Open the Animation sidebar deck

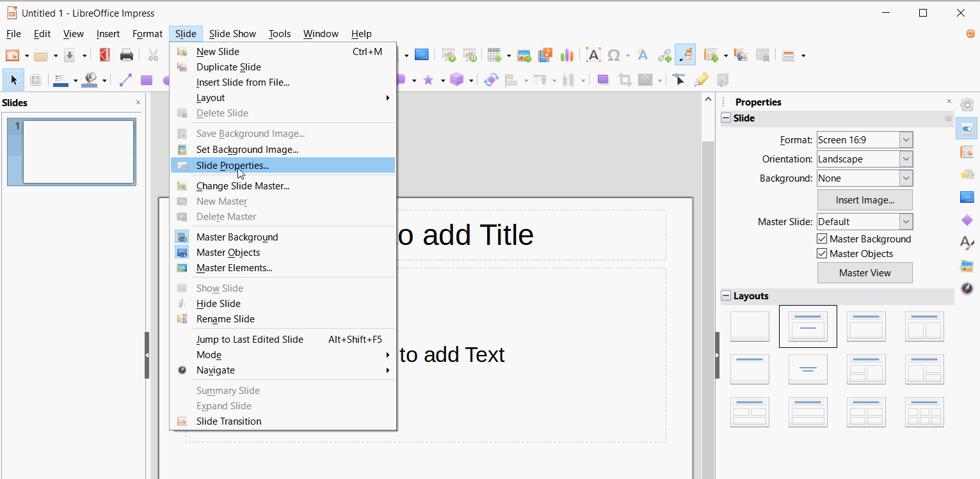tap(967, 175)
